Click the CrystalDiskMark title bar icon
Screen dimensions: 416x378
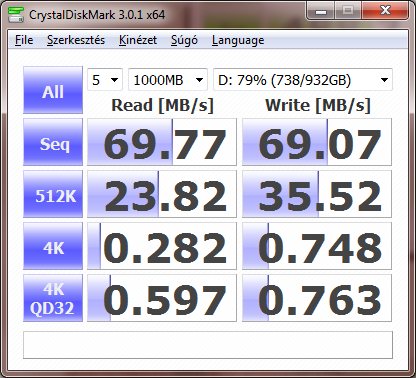coord(16,14)
